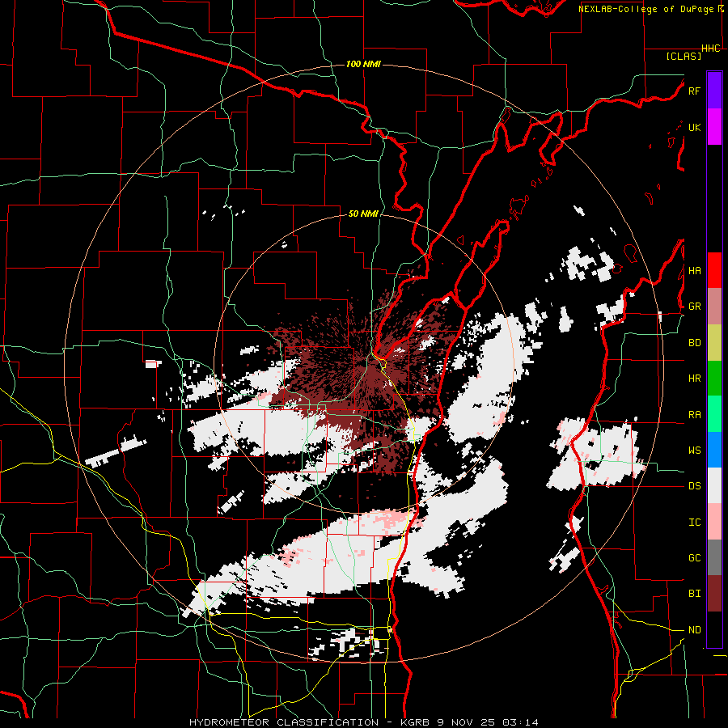Image resolution: width=728 pixels, height=728 pixels.
Task: Click the UK magenta legend swatch
Action: coord(714,127)
